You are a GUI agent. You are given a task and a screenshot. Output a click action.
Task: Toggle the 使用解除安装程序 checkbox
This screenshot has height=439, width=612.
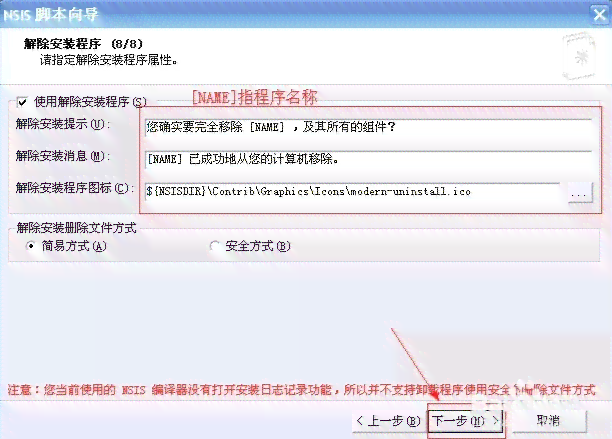[22, 102]
